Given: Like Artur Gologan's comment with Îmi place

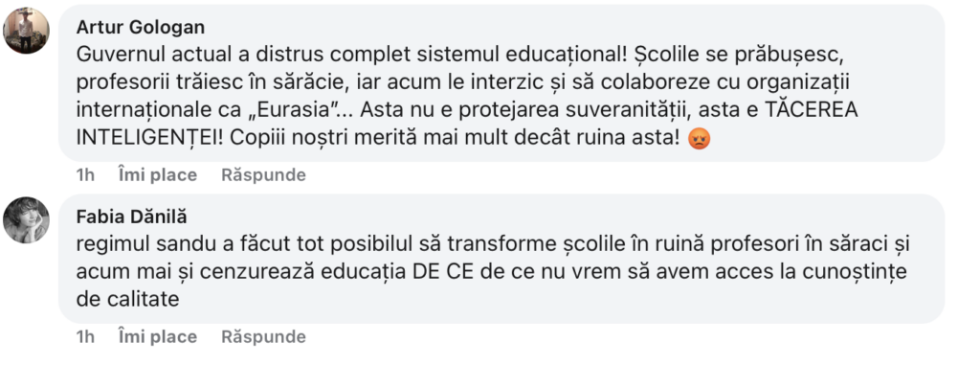Looking at the screenshot, I should [158, 175].
